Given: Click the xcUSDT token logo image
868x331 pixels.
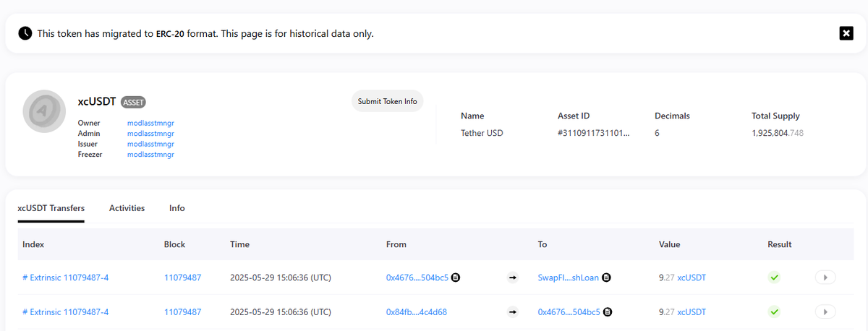Looking at the screenshot, I should tap(45, 111).
